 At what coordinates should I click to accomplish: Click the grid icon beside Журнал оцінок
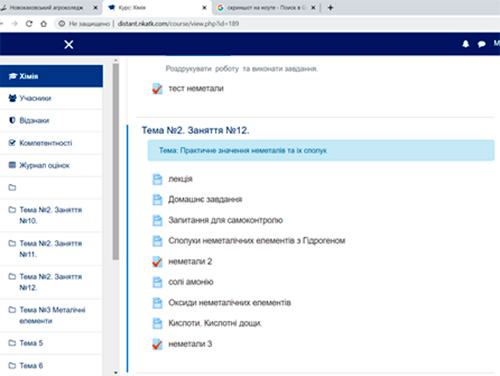(x=12, y=165)
